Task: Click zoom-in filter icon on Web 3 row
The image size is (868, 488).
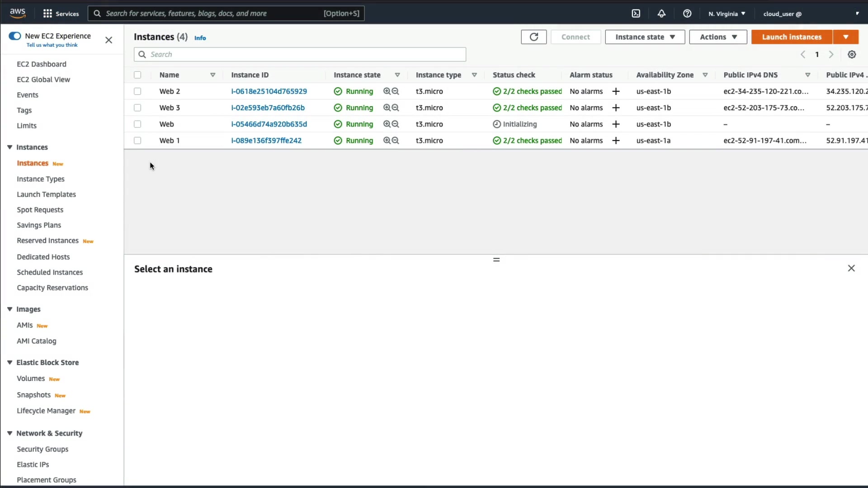Action: coord(387,108)
